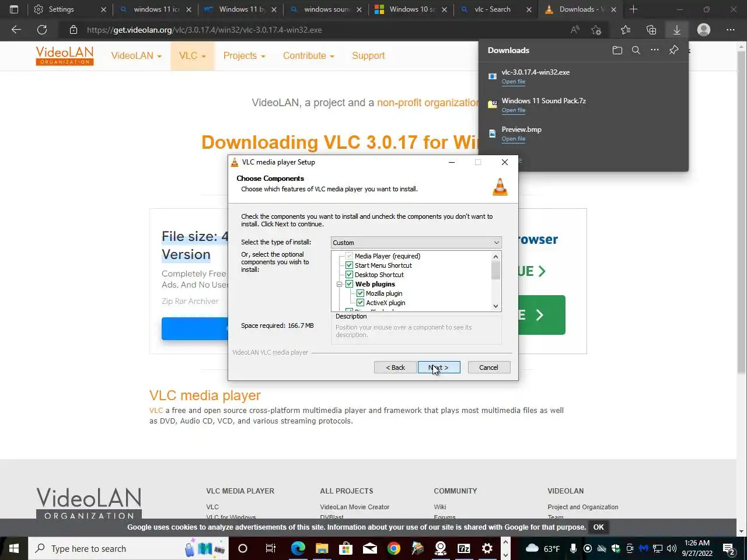This screenshot has width=747, height=560.
Task: Expand the Contribute dropdown menu
Action: (309, 56)
